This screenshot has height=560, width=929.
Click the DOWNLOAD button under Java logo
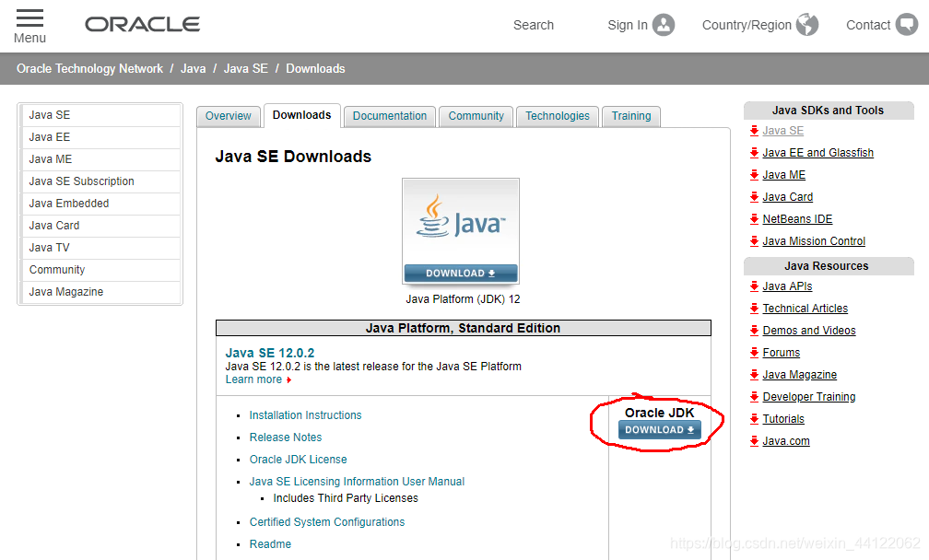point(461,273)
